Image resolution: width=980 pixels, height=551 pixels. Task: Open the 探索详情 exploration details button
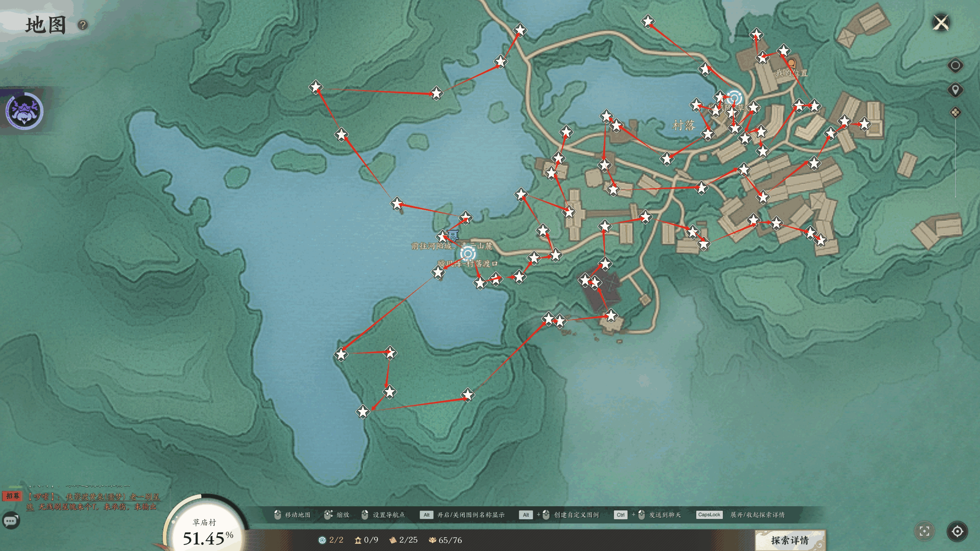[790, 540]
